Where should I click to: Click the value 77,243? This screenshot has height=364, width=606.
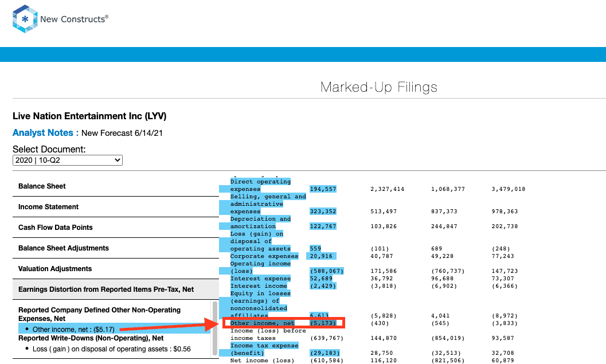(x=503, y=256)
